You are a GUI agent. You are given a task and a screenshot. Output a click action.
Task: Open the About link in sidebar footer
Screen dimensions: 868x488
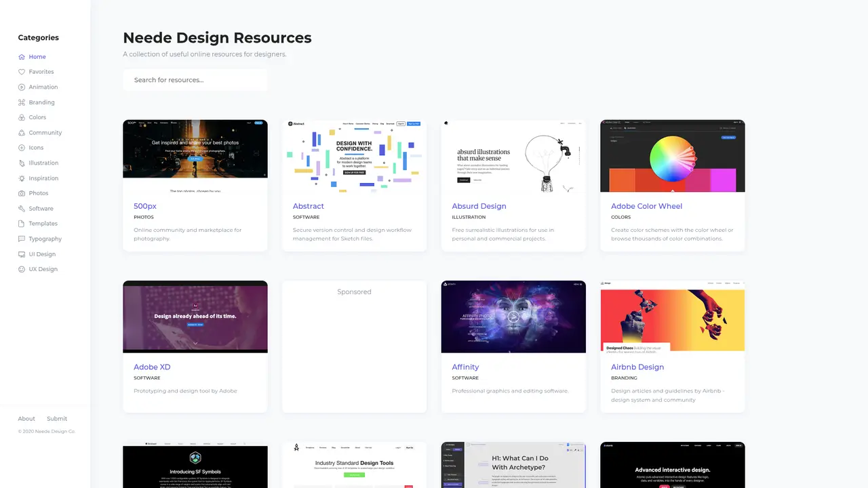[x=26, y=419]
